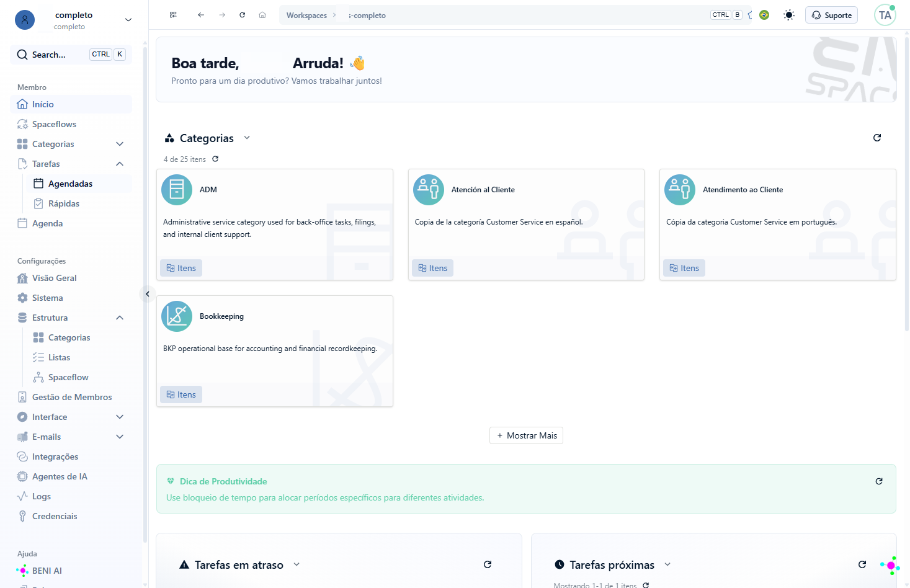910x588 pixels.
Task: Reload page using top bar refresh icon
Action: pyautogui.click(x=243, y=15)
